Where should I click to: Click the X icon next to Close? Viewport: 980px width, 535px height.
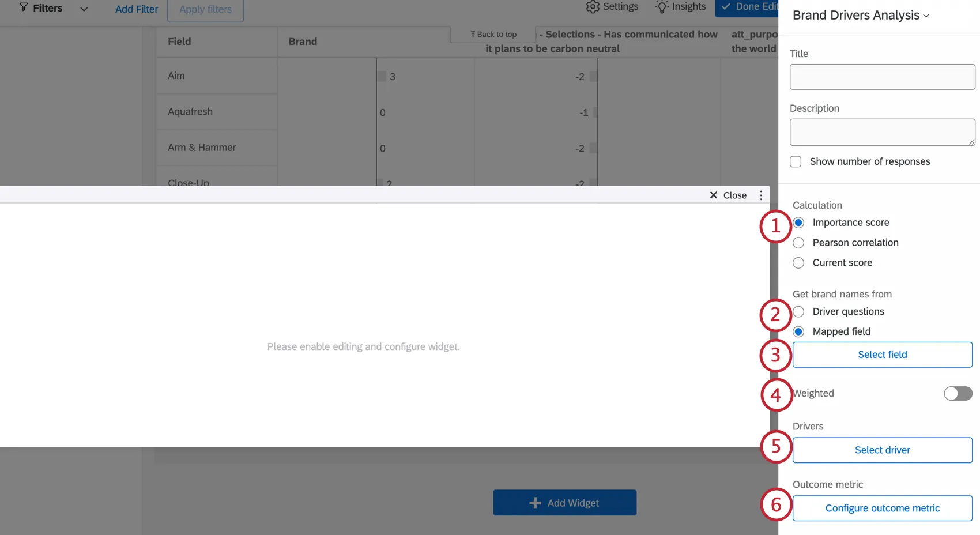point(714,195)
